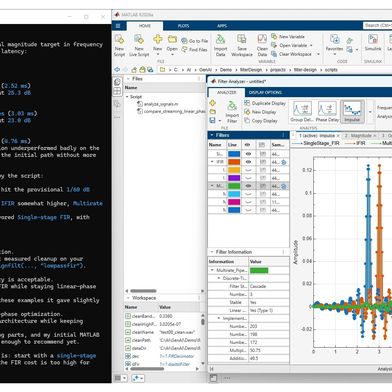
Task: Click Files panel horizontal scrollbar
Action: (x=143, y=291)
